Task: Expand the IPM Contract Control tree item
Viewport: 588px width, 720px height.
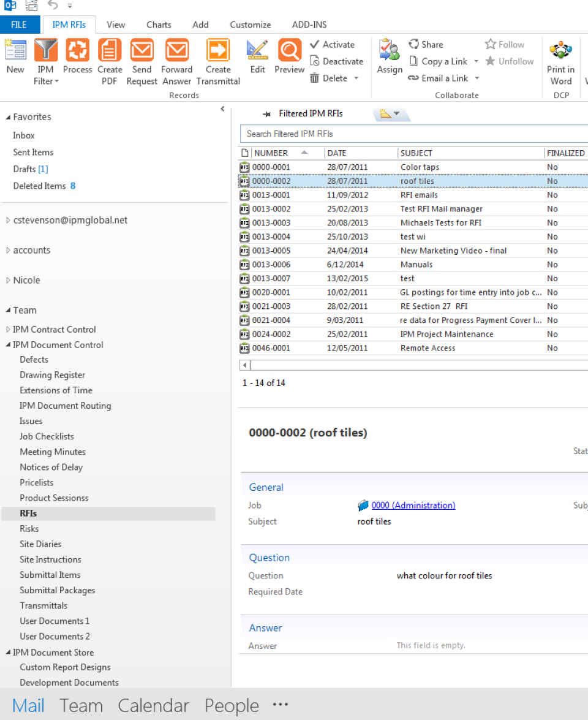Action: point(7,329)
